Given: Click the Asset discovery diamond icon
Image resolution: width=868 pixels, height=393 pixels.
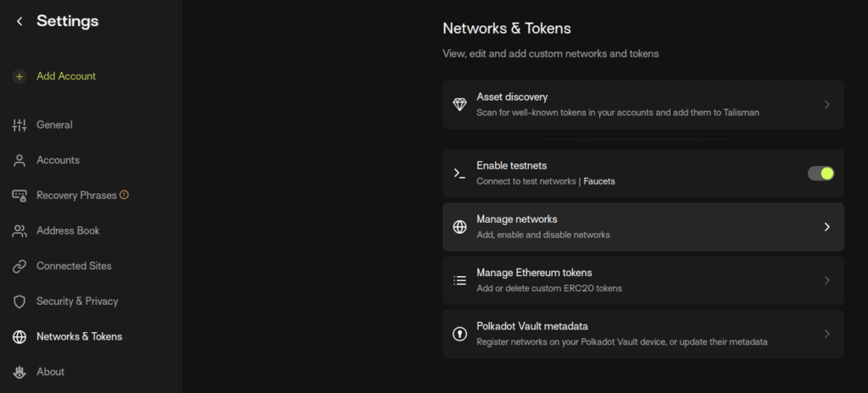Looking at the screenshot, I should coord(459,105).
